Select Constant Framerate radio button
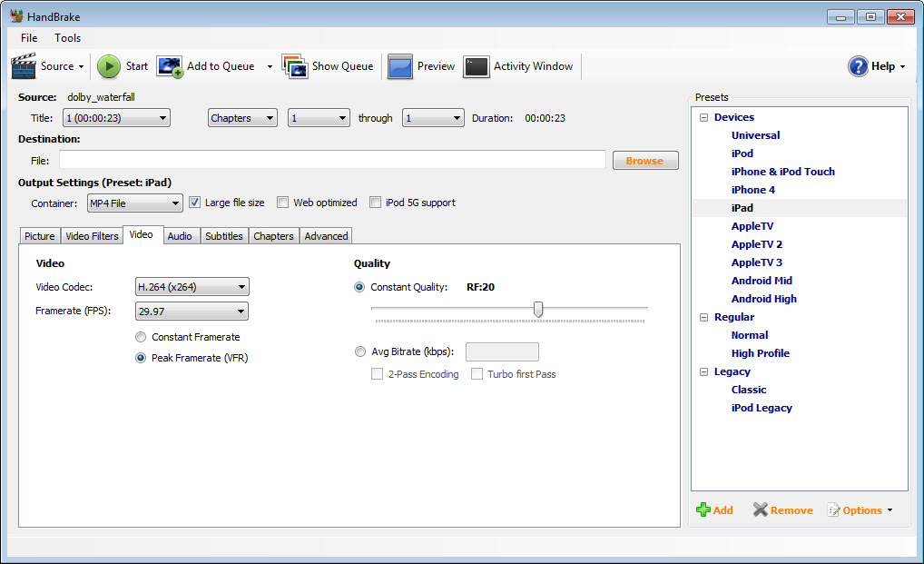 (x=141, y=337)
